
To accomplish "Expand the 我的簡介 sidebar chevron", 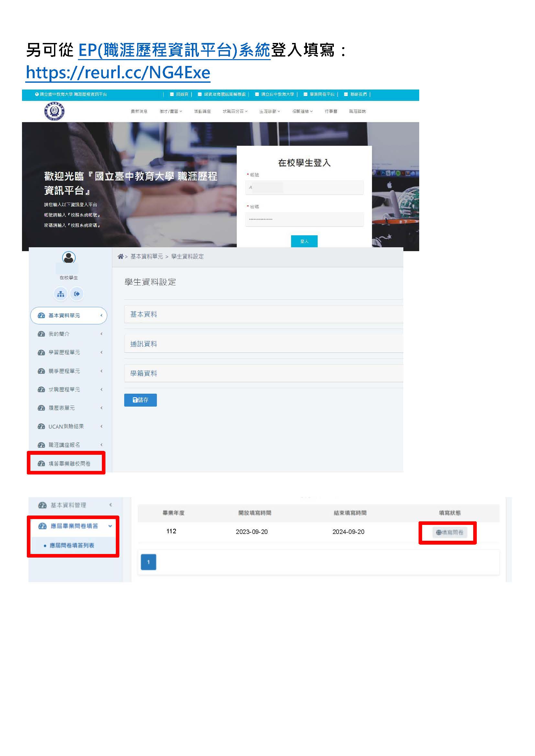I will pos(102,334).
